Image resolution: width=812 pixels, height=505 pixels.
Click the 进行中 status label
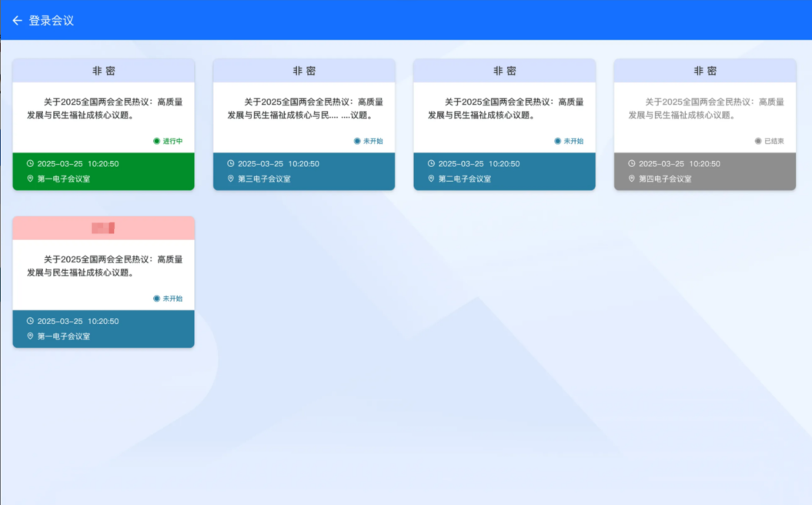(172, 141)
